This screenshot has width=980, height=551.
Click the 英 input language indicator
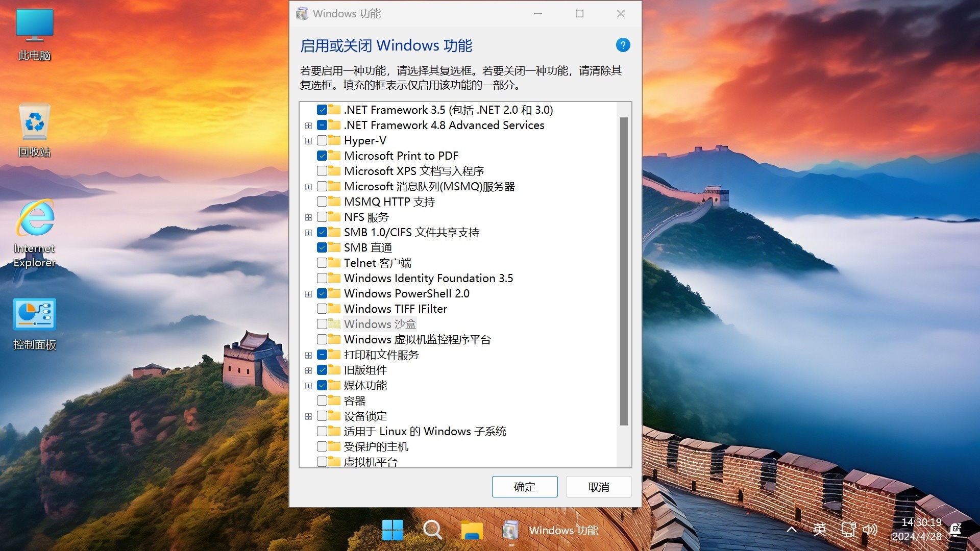(x=820, y=530)
